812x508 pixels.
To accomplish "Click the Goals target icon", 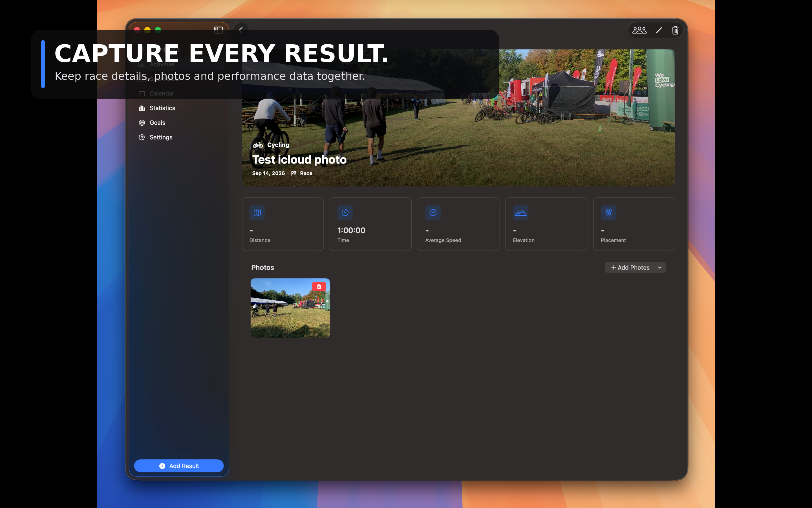I will tap(142, 123).
